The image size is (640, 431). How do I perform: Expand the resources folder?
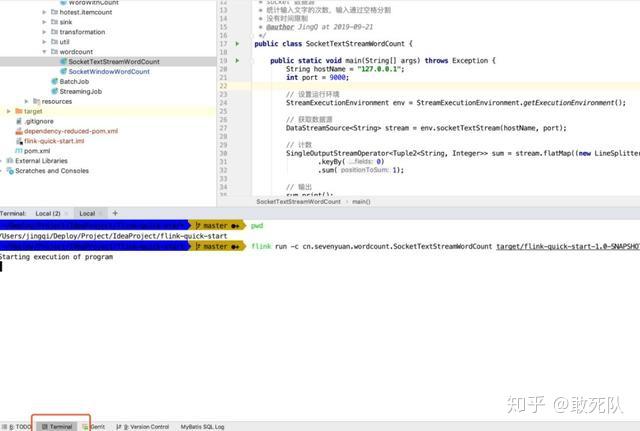click(x=27, y=101)
